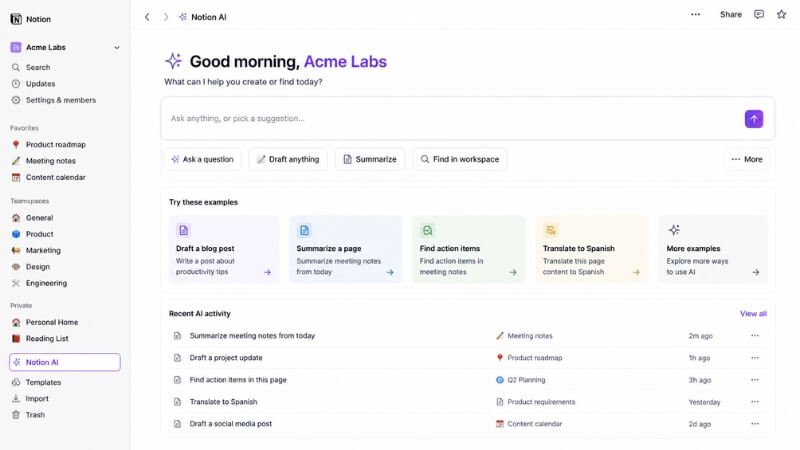This screenshot has height=450, width=800.
Task: Open options for Summarize meeting notes row
Action: tap(755, 336)
